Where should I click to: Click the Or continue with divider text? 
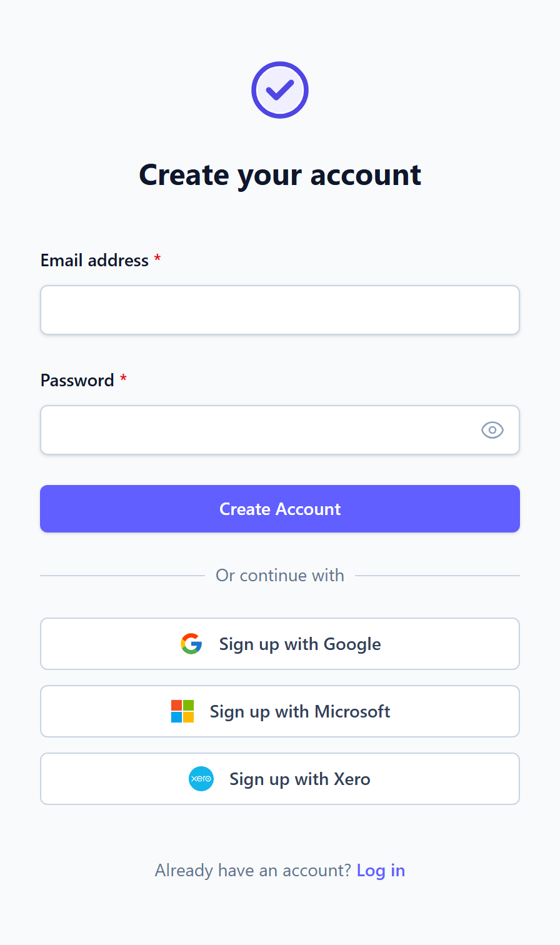pos(279,575)
